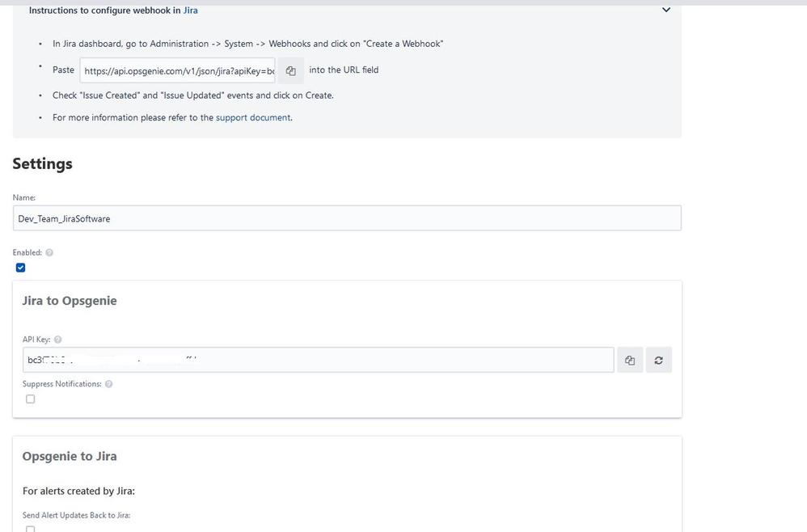This screenshot has height=532, width=807.
Task: Show help for the Enabled setting
Action: [x=49, y=252]
